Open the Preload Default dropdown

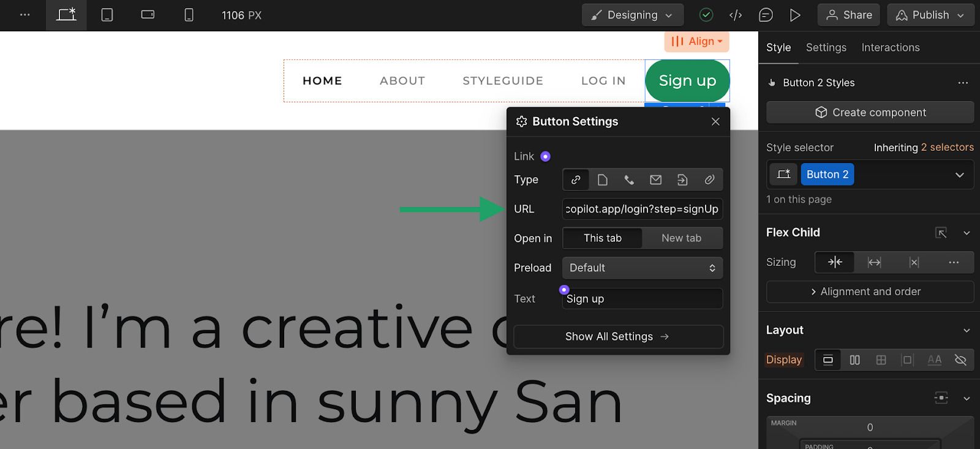(642, 268)
